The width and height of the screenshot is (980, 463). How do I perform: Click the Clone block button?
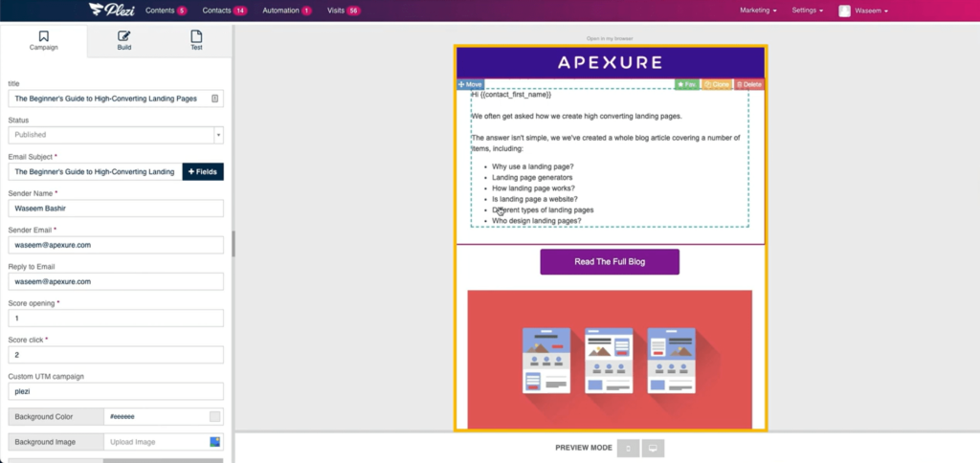(717, 84)
